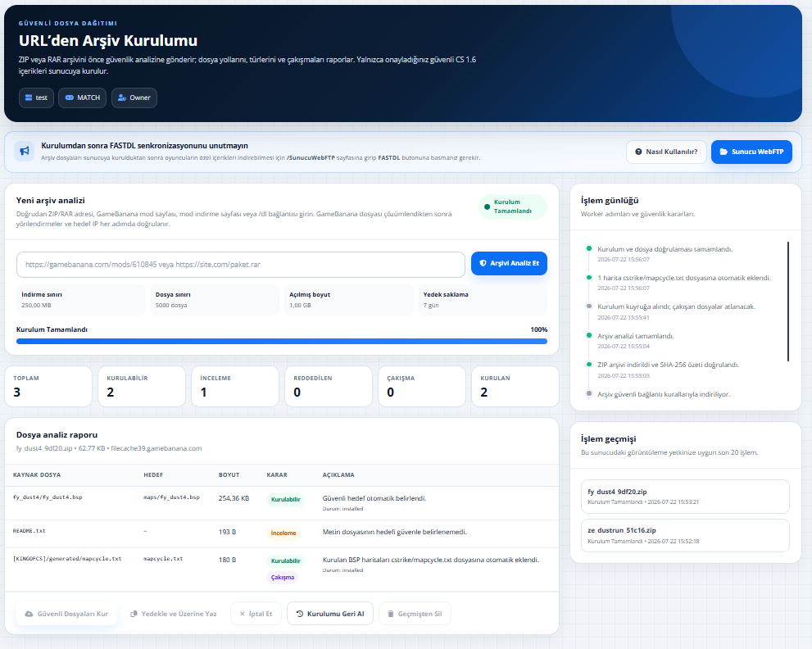This screenshot has height=649, width=812.
Task: Click the Çakışma badge on mapcycle.txt row
Action: [x=282, y=577]
